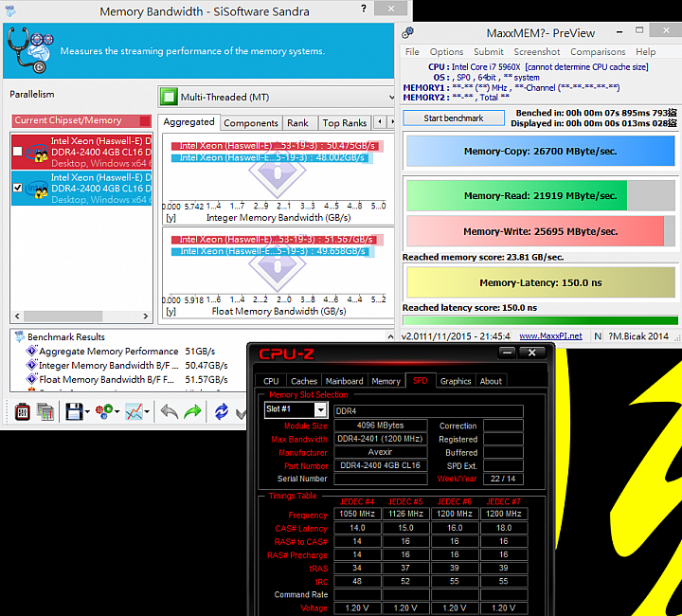682x616 pixels.
Task: Switch to the Rank tab
Action: (x=297, y=123)
